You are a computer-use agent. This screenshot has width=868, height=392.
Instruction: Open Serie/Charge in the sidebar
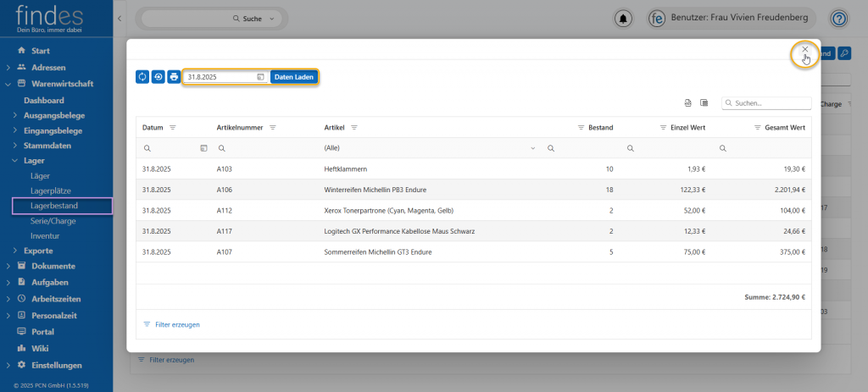coord(53,220)
